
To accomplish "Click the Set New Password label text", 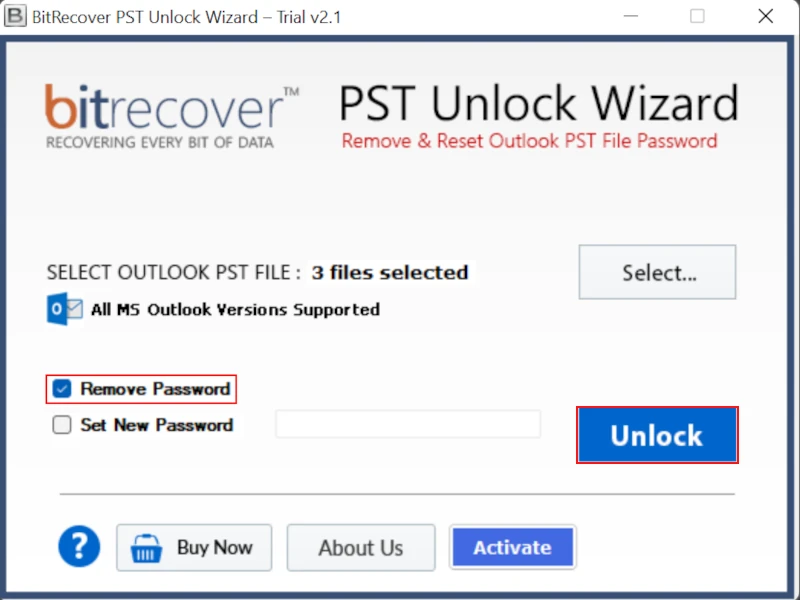I will point(157,424).
